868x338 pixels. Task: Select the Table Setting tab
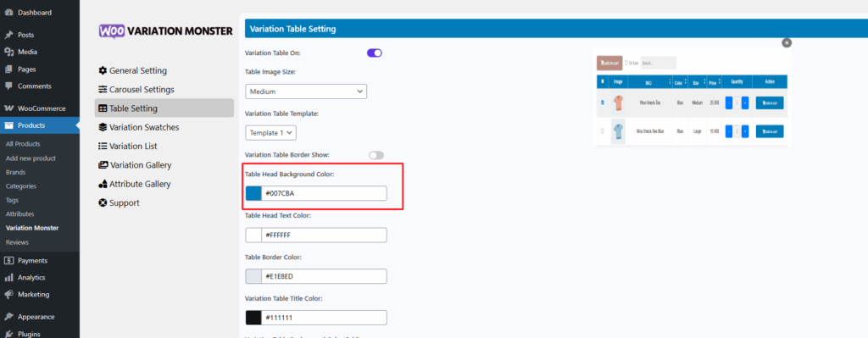(164, 108)
